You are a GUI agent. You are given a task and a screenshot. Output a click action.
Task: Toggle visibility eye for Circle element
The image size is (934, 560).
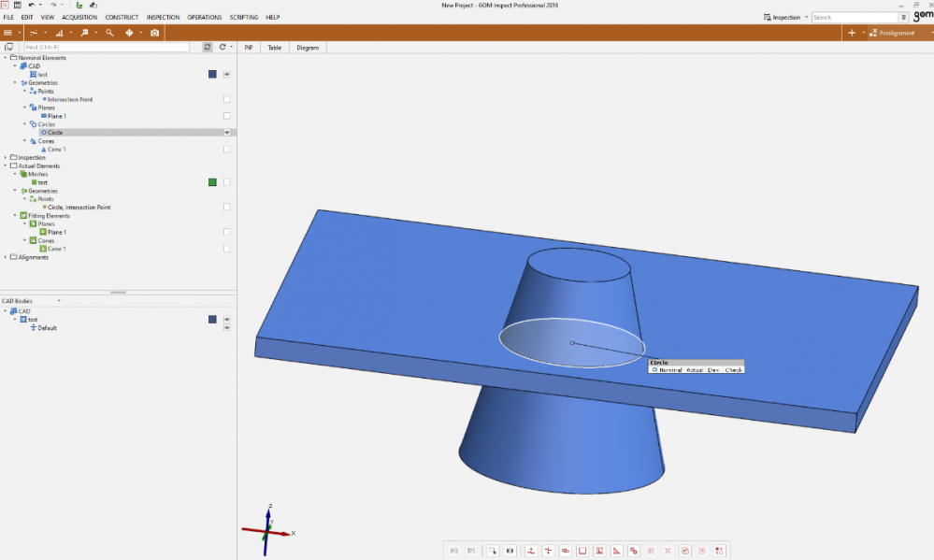[x=226, y=133]
